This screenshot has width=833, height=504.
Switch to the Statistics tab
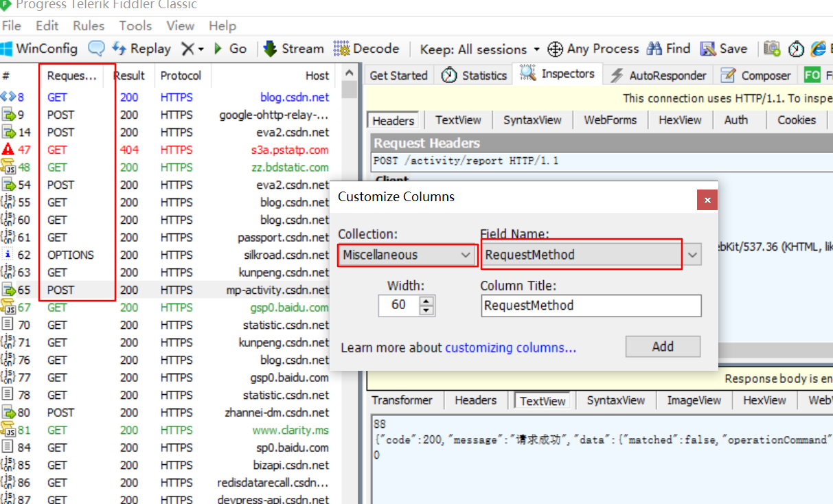tap(474, 76)
